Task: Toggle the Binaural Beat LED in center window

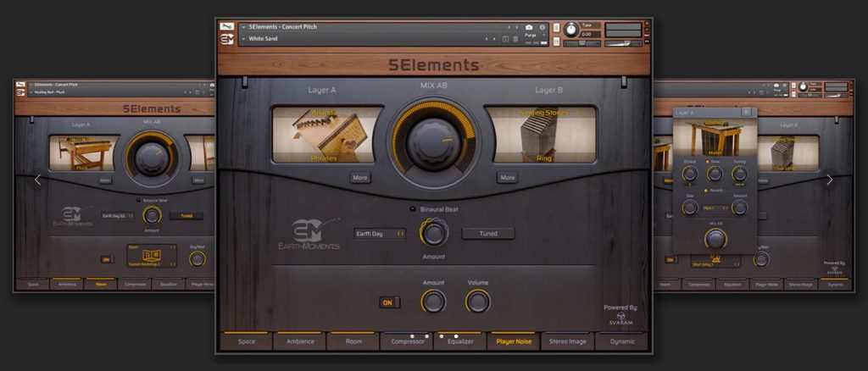Action: [413, 209]
